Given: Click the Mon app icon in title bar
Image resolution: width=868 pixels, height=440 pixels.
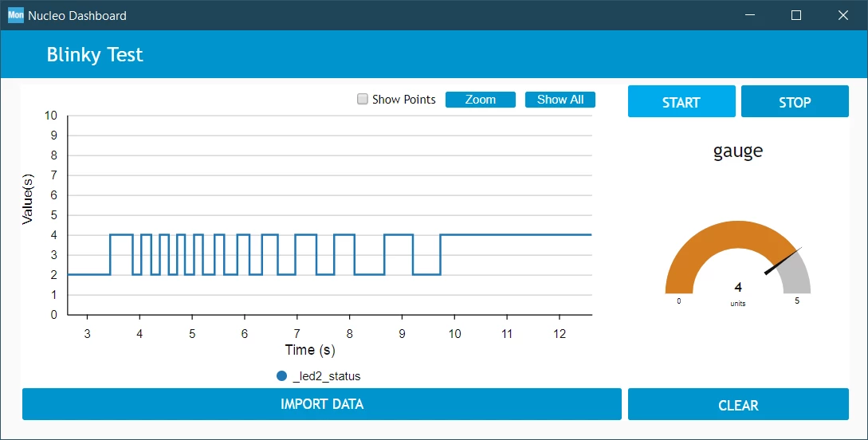Looking at the screenshot, I should 15,15.
